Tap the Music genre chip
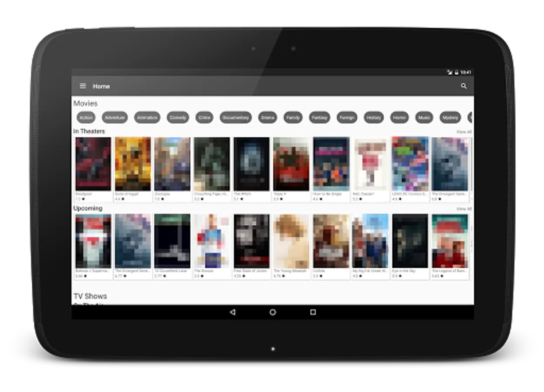This screenshot has height=392, width=544. coord(424,118)
